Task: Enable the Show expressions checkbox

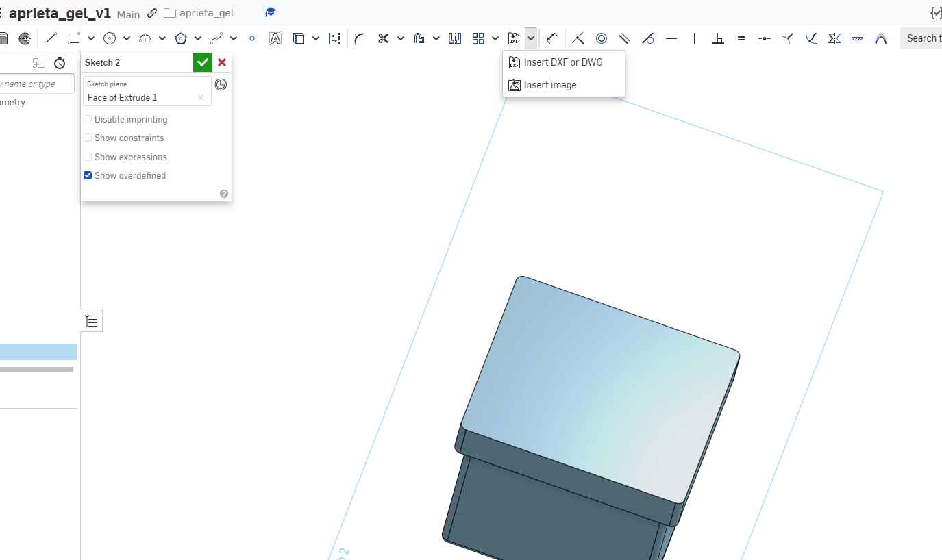Action: click(x=88, y=157)
